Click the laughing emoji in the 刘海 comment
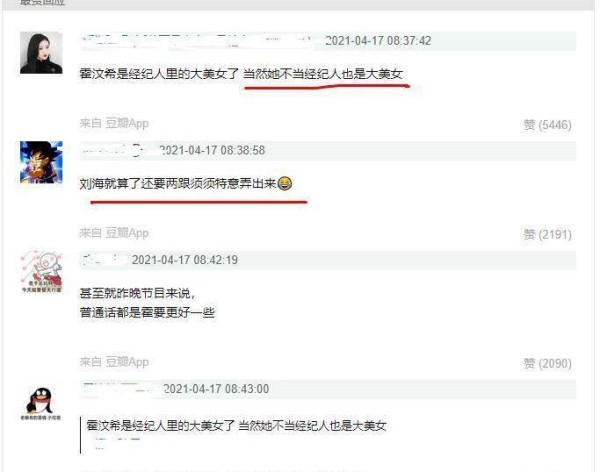 pyautogui.click(x=284, y=184)
